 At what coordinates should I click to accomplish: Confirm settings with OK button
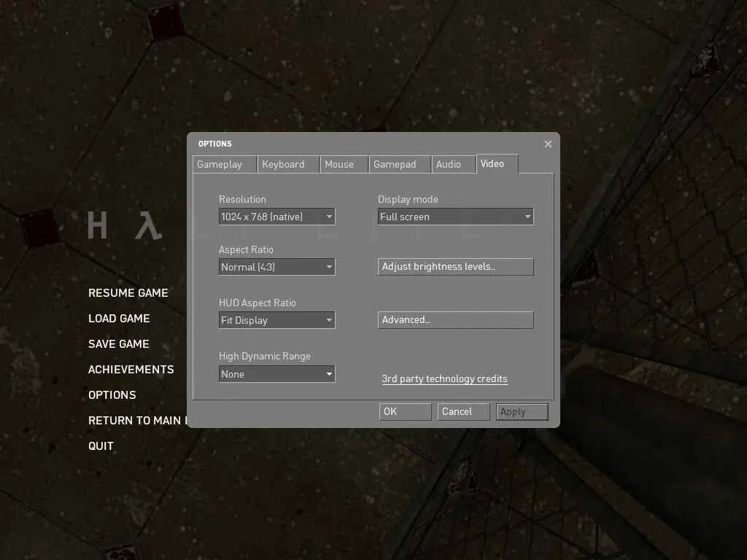(405, 412)
